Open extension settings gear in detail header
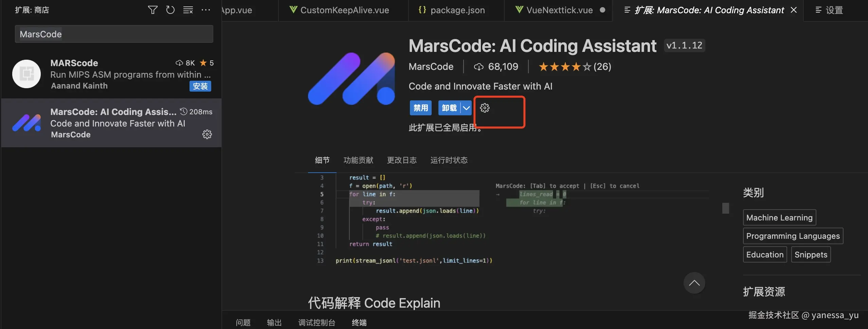 tap(485, 108)
